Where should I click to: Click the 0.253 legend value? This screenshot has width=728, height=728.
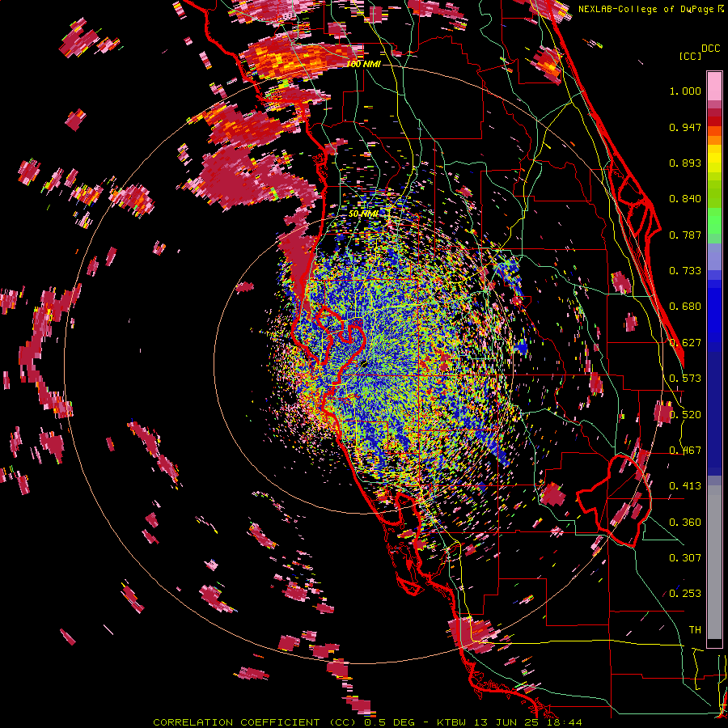(685, 594)
